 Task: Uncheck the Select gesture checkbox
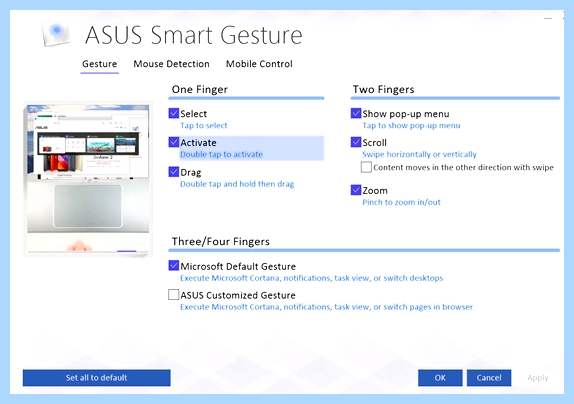[x=174, y=113]
